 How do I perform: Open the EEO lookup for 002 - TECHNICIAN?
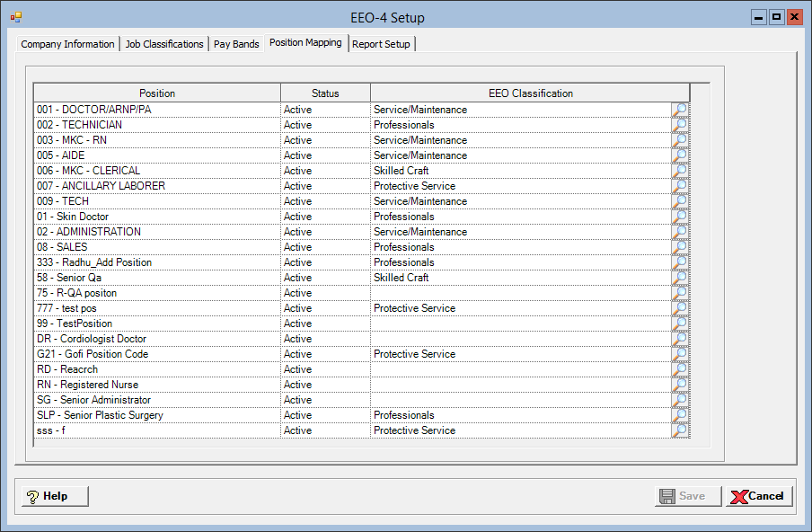point(680,125)
